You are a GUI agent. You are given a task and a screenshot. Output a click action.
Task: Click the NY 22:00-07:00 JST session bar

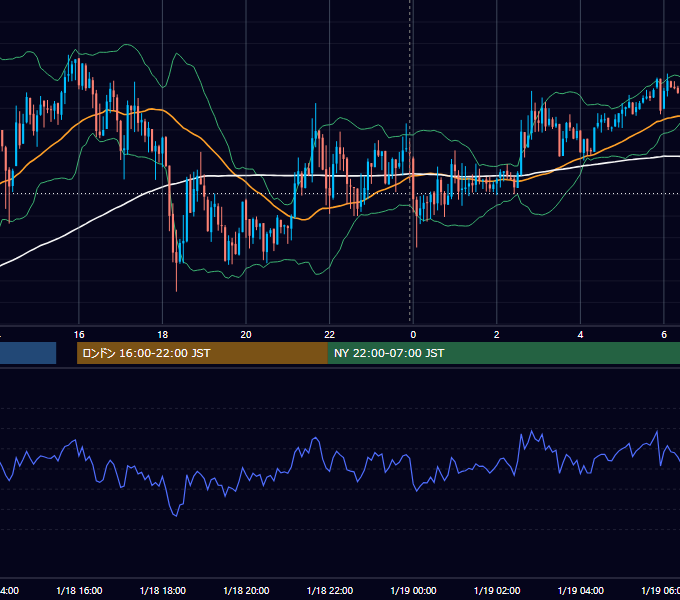503,353
